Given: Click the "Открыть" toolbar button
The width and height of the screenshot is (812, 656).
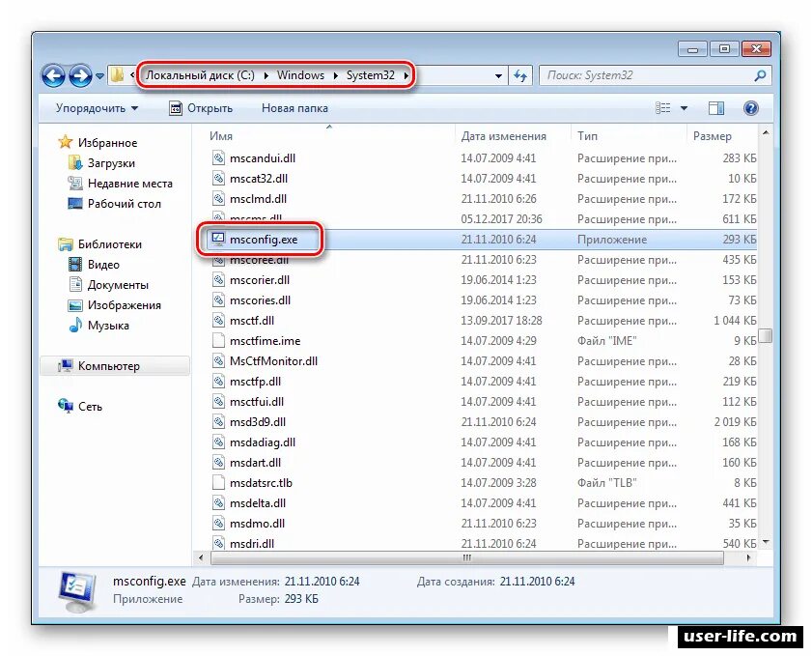Looking at the screenshot, I should (x=201, y=108).
